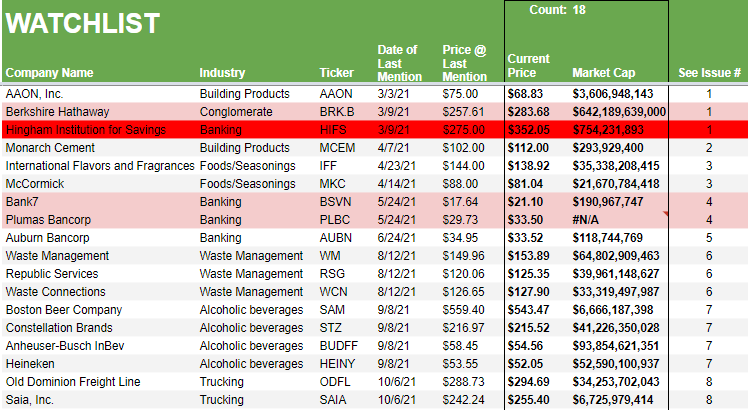Click the IFF ticker cell
Image resolution: width=748 pixels, height=410 pixels.
[328, 166]
